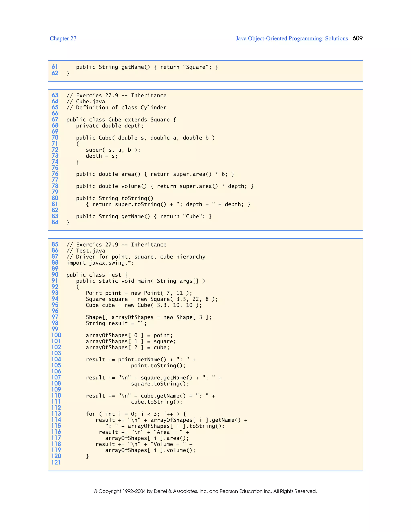Click 'public class Cube extends Square {' line

tap(121, 120)
